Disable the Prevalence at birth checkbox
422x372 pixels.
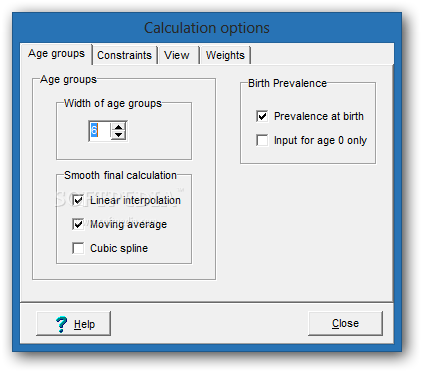pyautogui.click(x=262, y=116)
